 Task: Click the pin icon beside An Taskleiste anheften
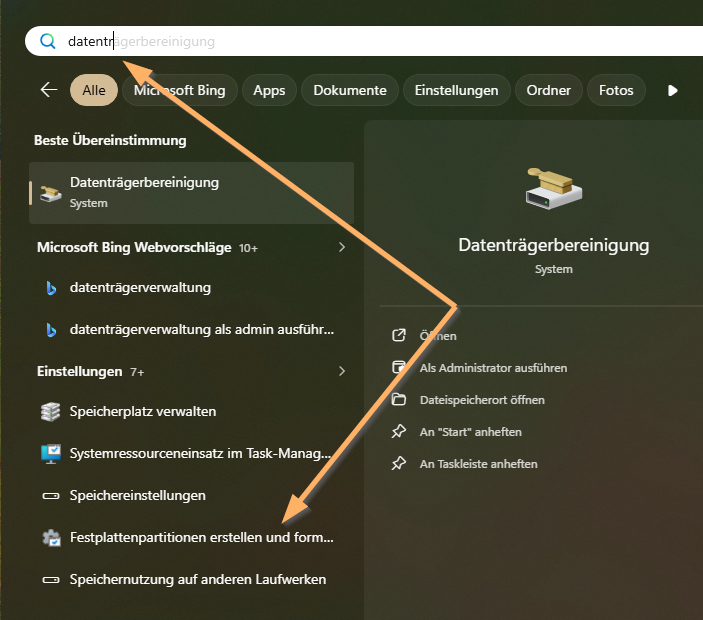tap(399, 463)
